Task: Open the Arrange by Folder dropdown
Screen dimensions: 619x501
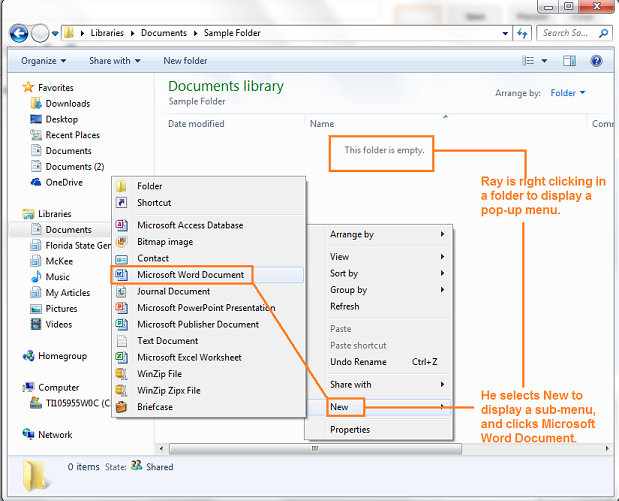Action: coord(568,93)
